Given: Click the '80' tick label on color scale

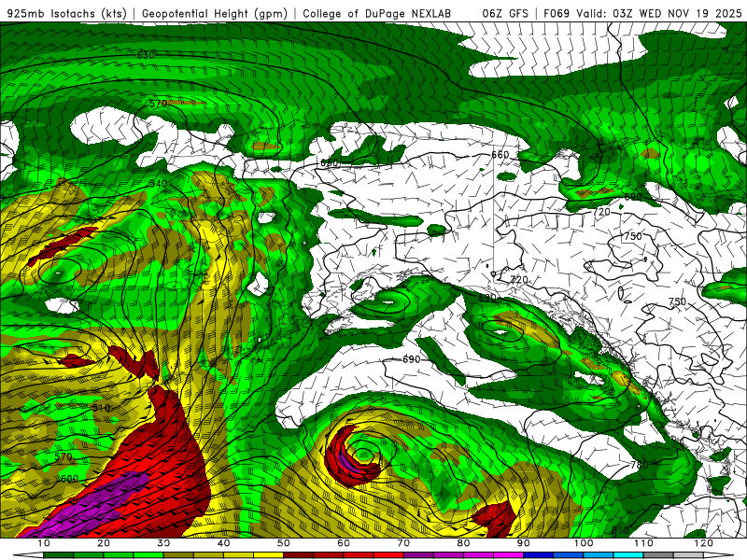Looking at the screenshot, I should pyautogui.click(x=463, y=543).
